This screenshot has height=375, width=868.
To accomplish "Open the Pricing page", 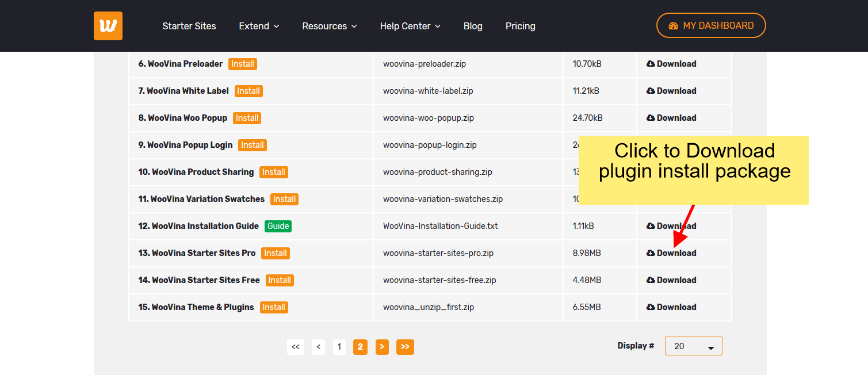I will [x=521, y=26].
